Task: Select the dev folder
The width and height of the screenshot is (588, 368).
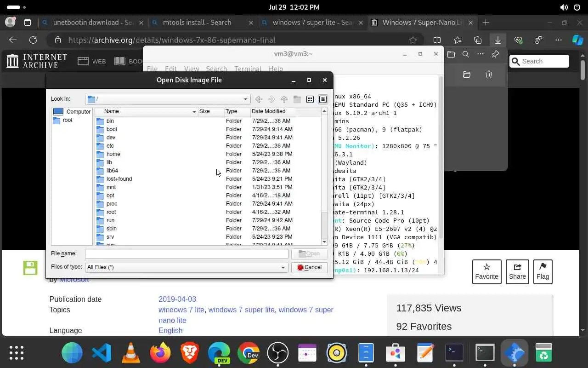Action: [111, 138]
